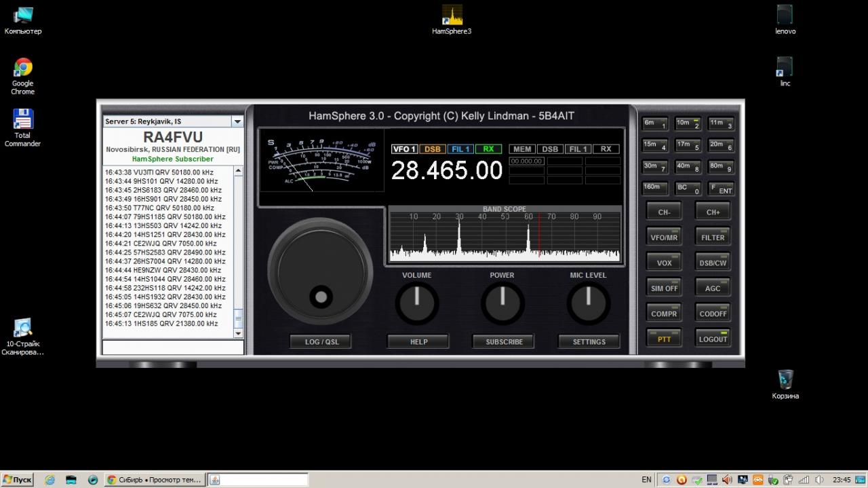Toggle the VFO/MR button
This screenshot has height=488, width=868.
pyautogui.click(x=664, y=237)
